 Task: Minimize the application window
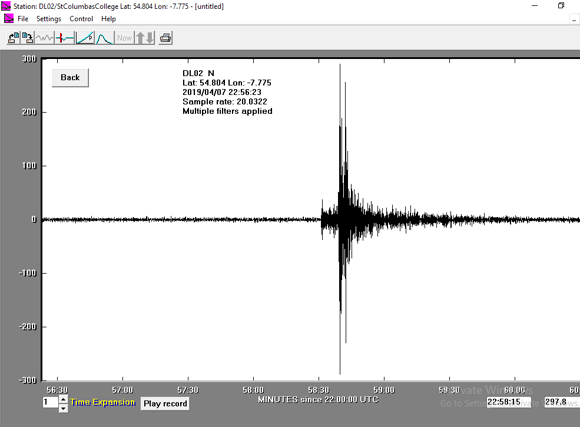coord(535,6)
